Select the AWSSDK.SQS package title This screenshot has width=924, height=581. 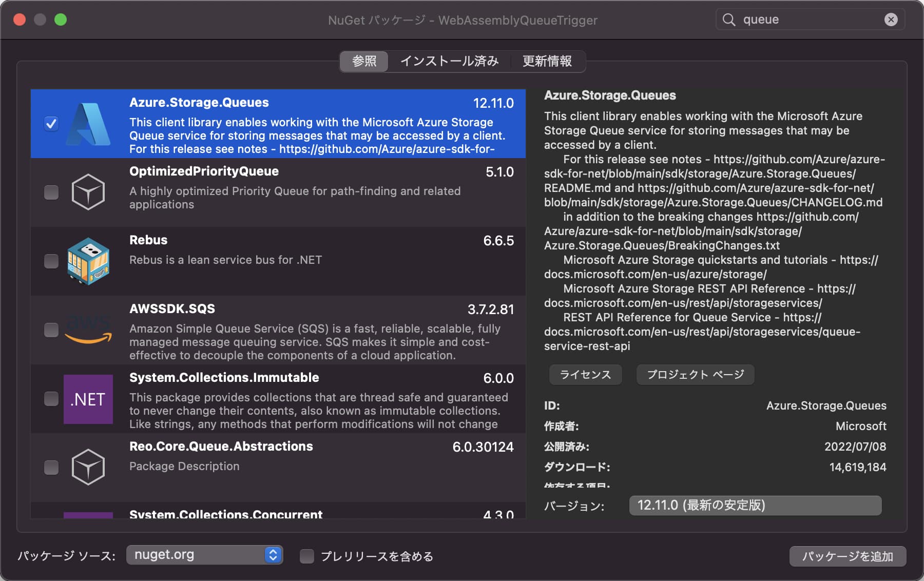172,309
